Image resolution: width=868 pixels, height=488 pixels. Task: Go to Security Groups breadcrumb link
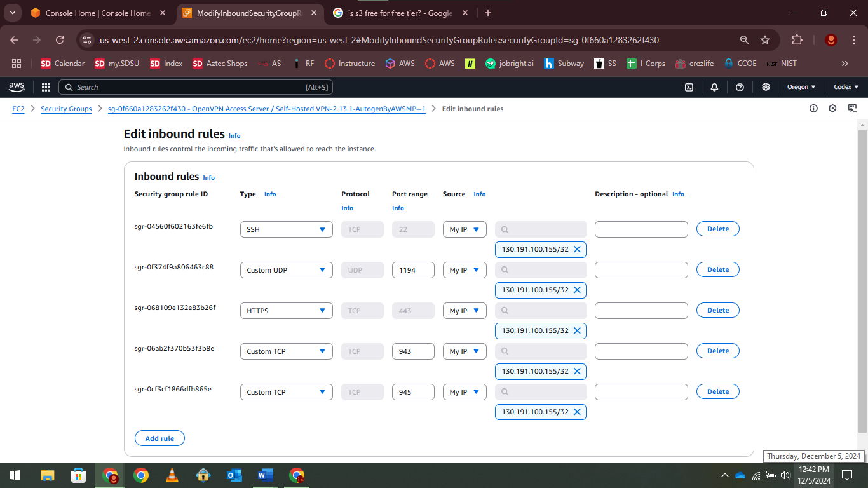(66, 109)
